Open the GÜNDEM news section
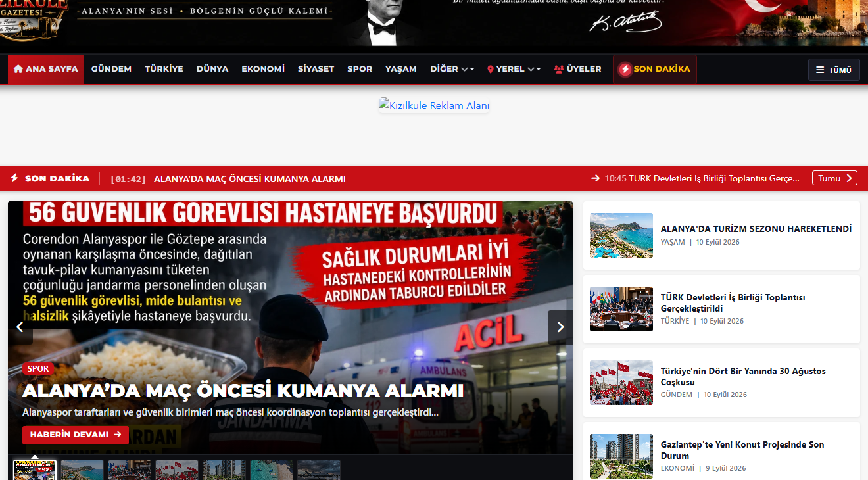Screen dimensions: 868x480 pos(111,69)
